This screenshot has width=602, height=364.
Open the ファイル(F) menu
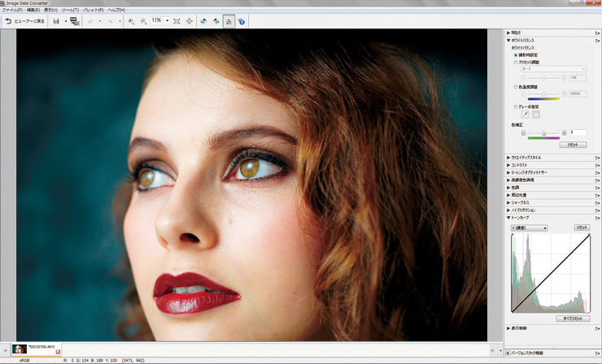click(11, 9)
